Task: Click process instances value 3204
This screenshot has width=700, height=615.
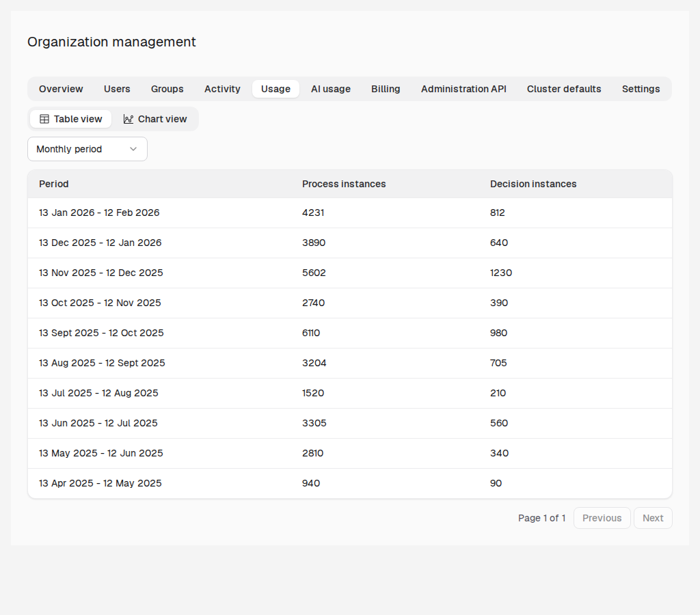Action: (x=314, y=363)
